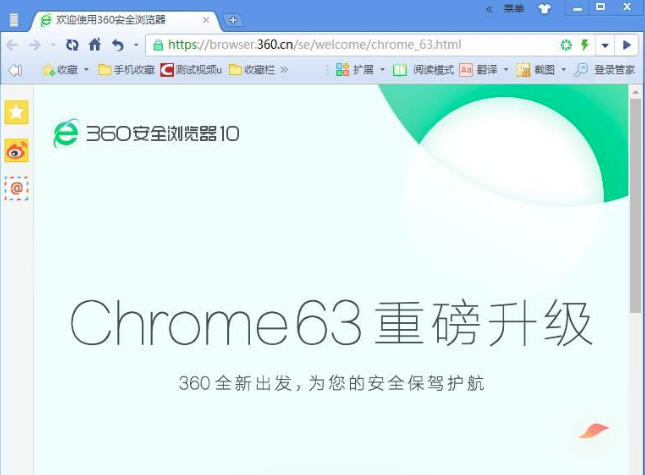
Task: Open new tab with plus button
Action: (233, 20)
